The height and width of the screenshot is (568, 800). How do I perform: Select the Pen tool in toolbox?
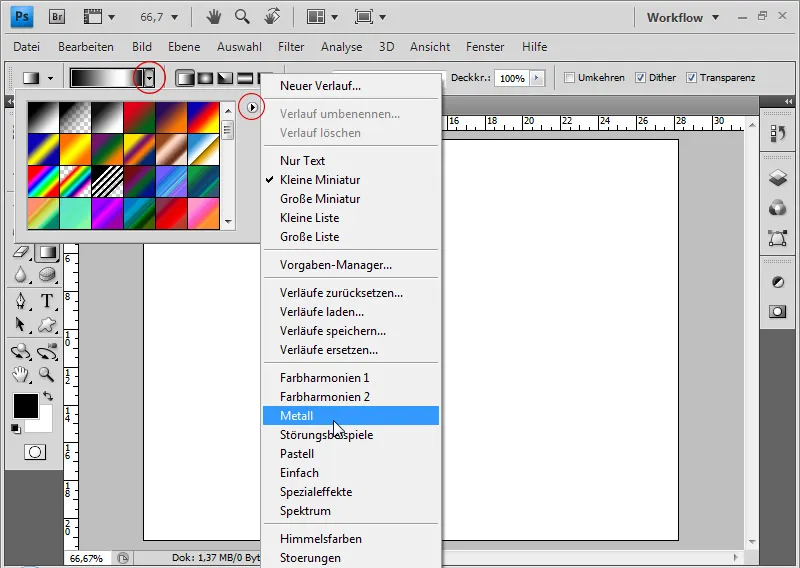[21, 301]
